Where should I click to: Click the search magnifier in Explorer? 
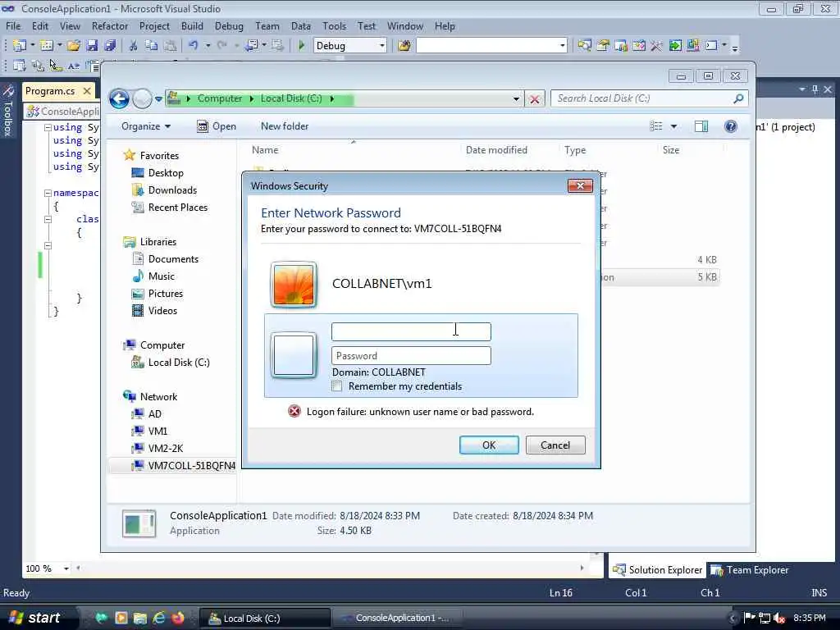[738, 98]
